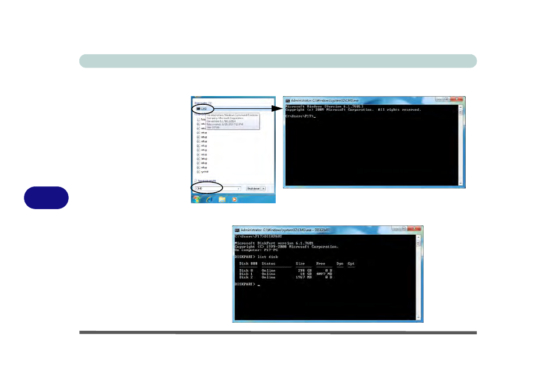Maximize the upper CMD.exe window
Viewport: 556px width, 392px height.
[446, 99]
